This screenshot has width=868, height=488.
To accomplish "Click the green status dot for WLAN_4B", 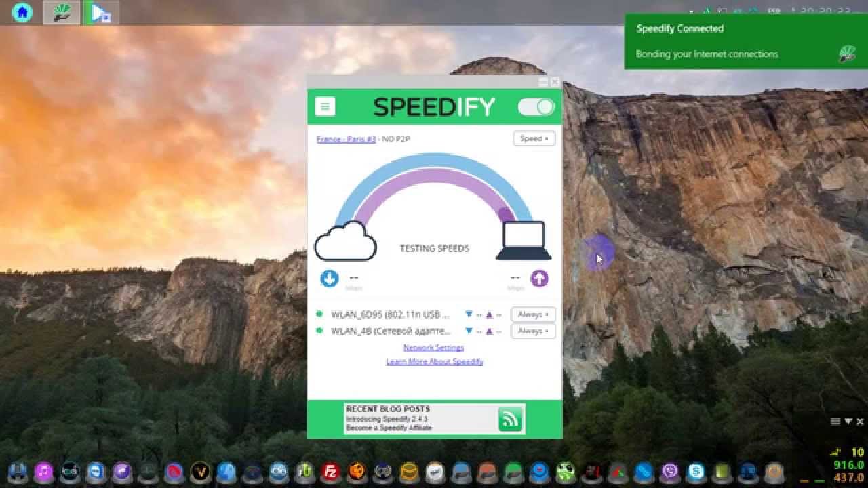I will pyautogui.click(x=319, y=331).
